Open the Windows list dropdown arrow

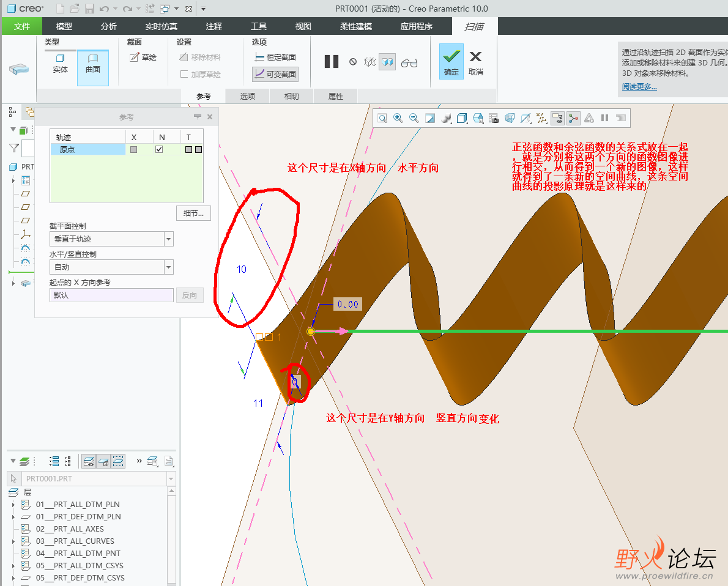pos(176,9)
